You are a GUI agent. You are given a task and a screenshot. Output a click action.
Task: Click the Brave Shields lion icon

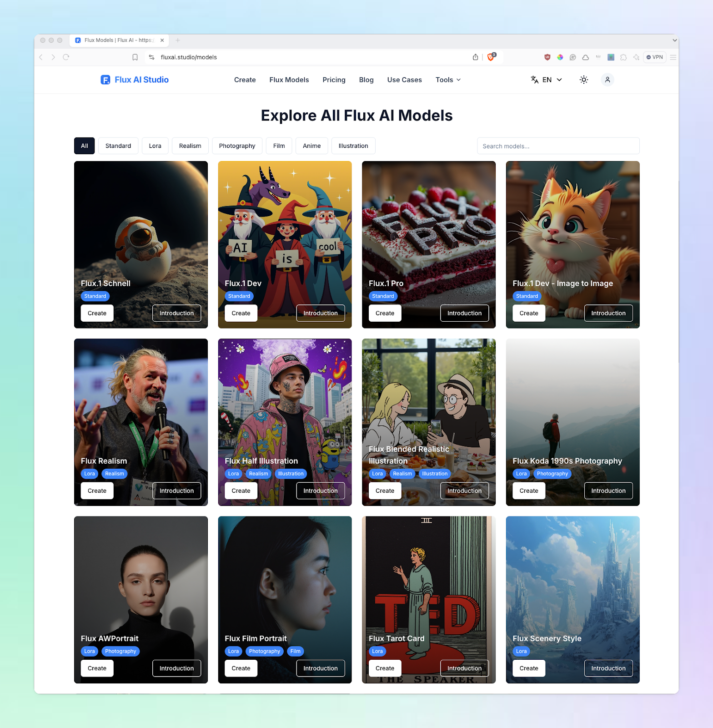[x=491, y=57]
